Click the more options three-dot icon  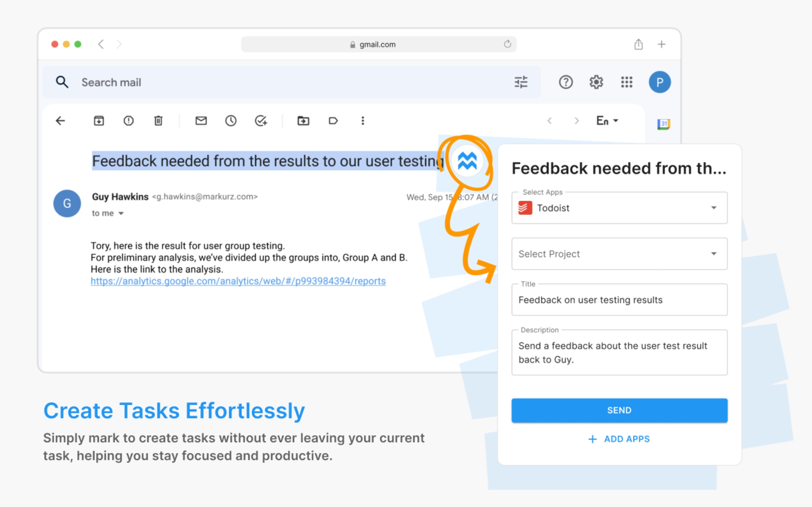pos(362,121)
